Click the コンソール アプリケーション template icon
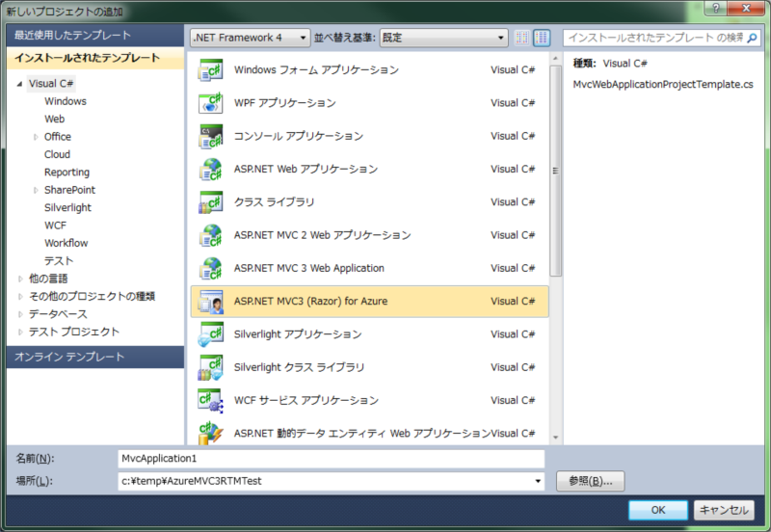The height and width of the screenshot is (532, 771). pyautogui.click(x=210, y=136)
